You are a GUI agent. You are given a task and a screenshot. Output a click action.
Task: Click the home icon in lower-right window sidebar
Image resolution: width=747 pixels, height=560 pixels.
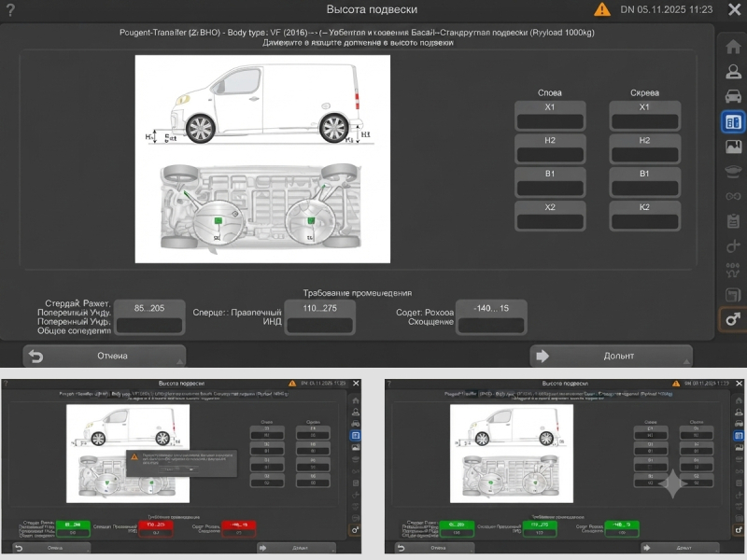click(739, 400)
